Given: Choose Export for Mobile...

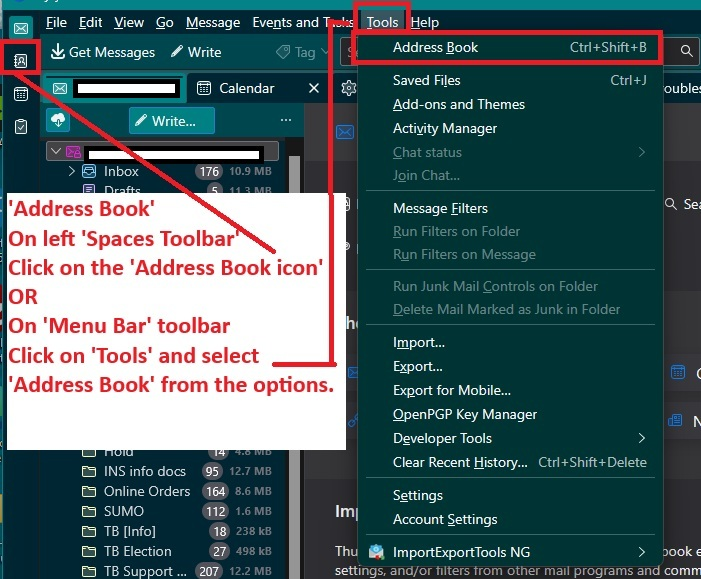Looking at the screenshot, I should [510, 390].
